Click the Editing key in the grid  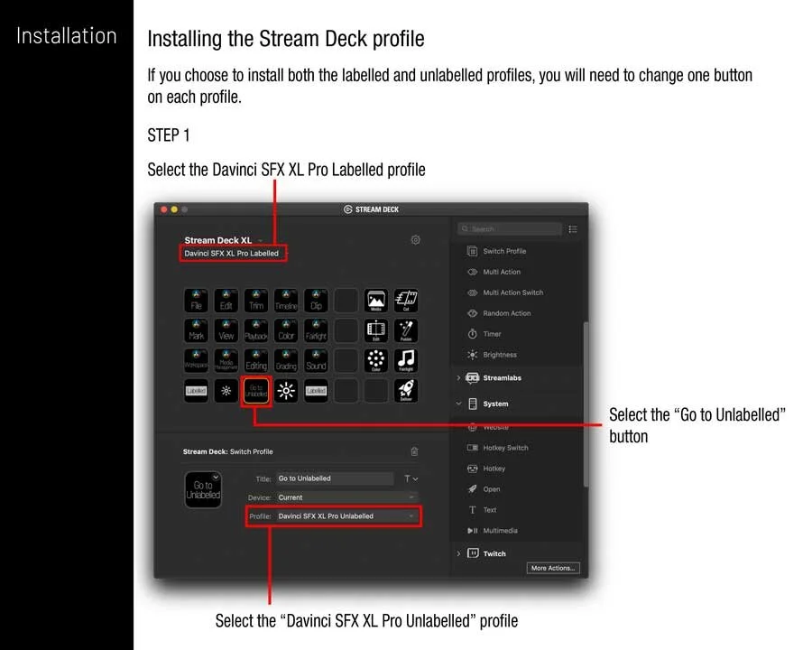[x=255, y=360]
